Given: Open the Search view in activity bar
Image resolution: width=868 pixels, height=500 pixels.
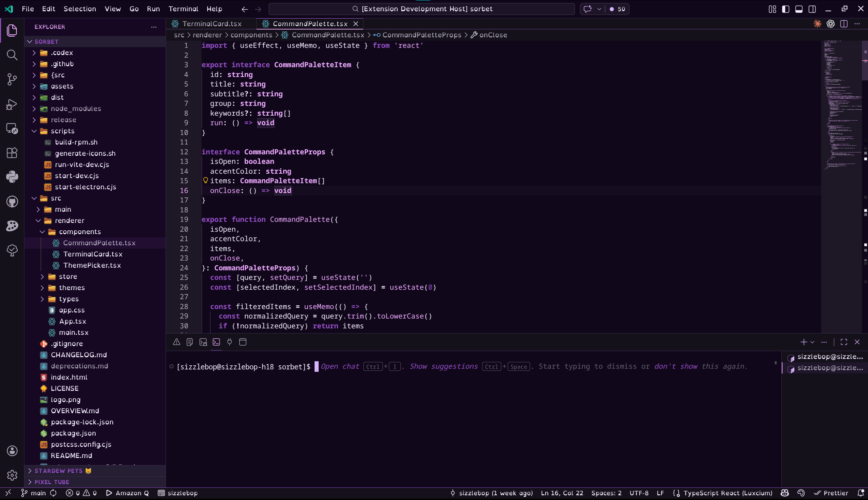Looking at the screenshot, I should point(12,55).
